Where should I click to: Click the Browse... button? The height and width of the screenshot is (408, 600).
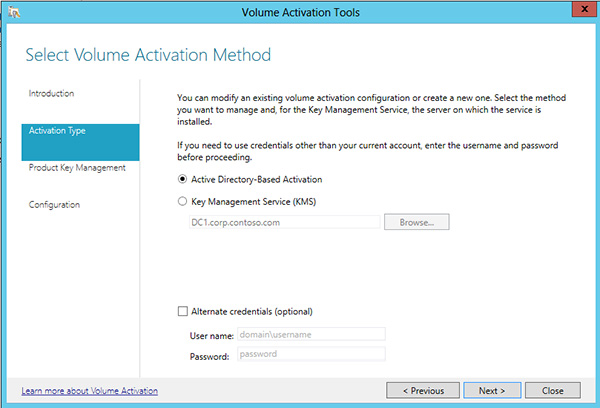pyautogui.click(x=415, y=222)
